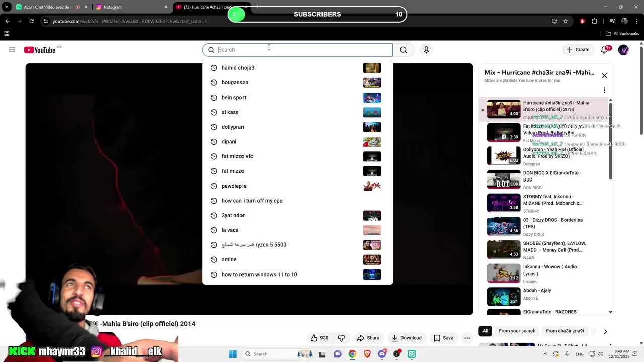Image resolution: width=644 pixels, height=362 pixels.
Task: Open the Mix playlist three-dot options
Action: coord(604,90)
